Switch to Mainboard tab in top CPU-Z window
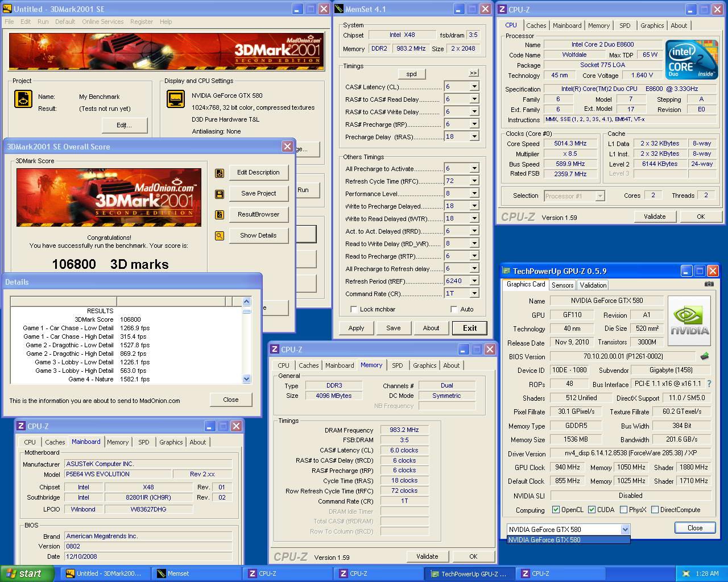Image resolution: width=728 pixels, height=582 pixels. click(567, 26)
